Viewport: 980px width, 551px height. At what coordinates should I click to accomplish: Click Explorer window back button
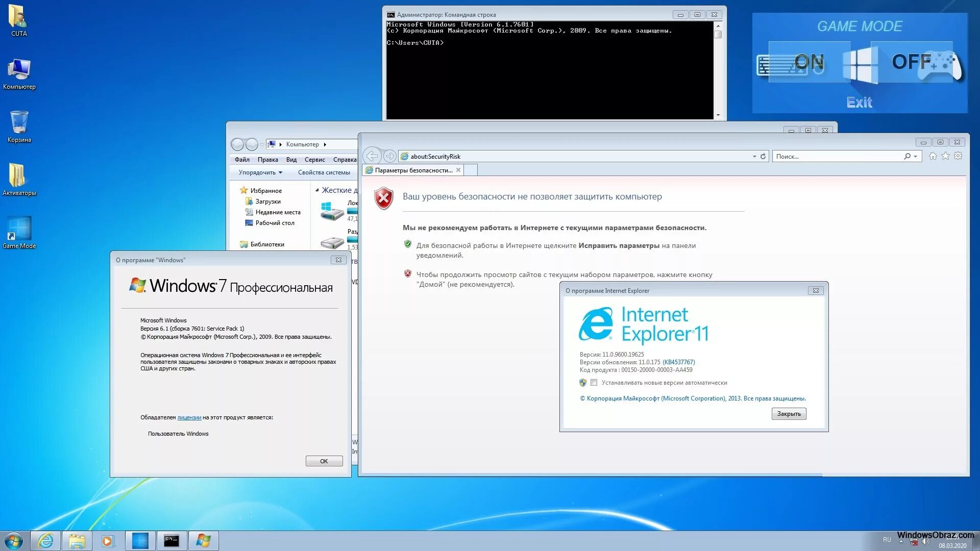pos(237,144)
